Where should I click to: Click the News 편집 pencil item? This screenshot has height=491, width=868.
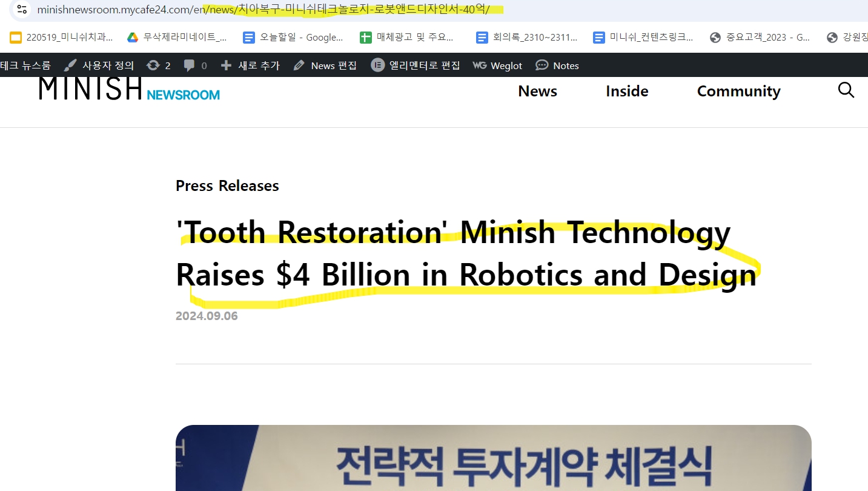point(325,65)
